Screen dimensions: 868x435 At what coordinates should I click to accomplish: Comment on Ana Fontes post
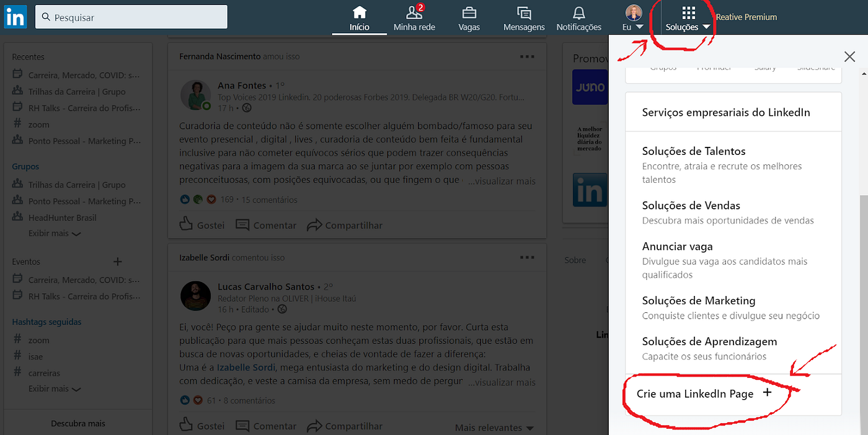266,225
